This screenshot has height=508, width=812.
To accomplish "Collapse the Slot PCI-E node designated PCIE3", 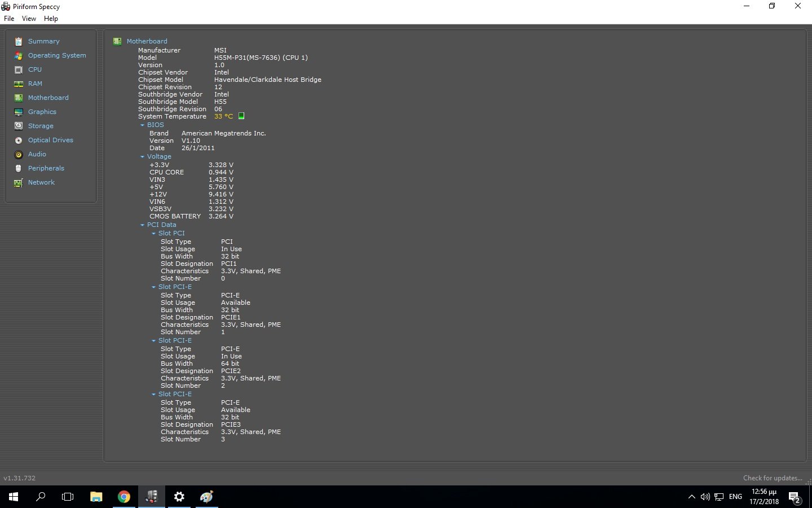I will click(x=153, y=394).
